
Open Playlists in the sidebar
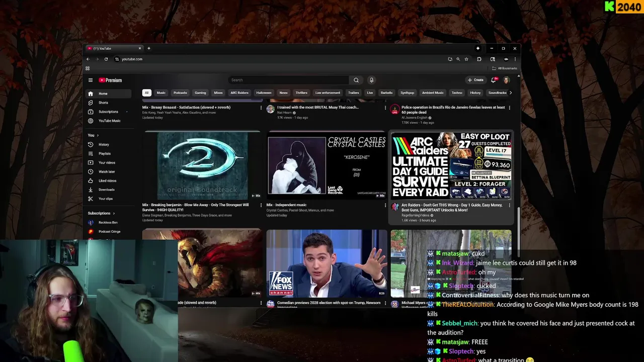pyautogui.click(x=109, y=153)
